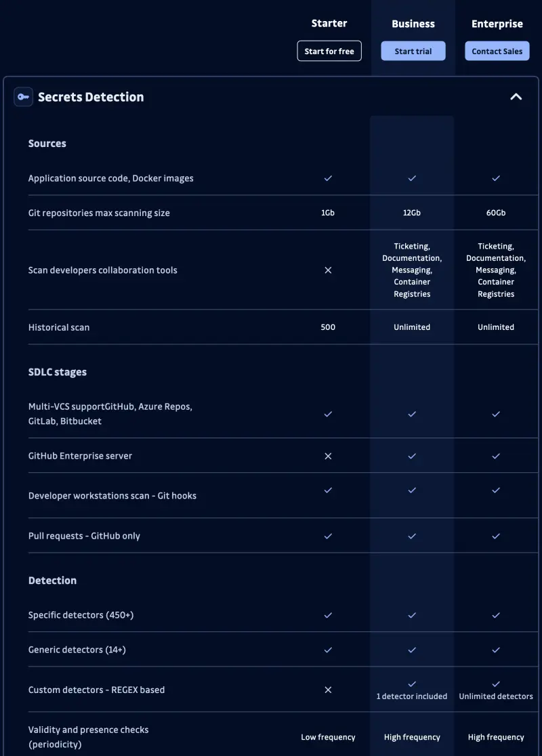This screenshot has width=542, height=756.
Task: Select the Enterprise column header
Action: click(497, 24)
